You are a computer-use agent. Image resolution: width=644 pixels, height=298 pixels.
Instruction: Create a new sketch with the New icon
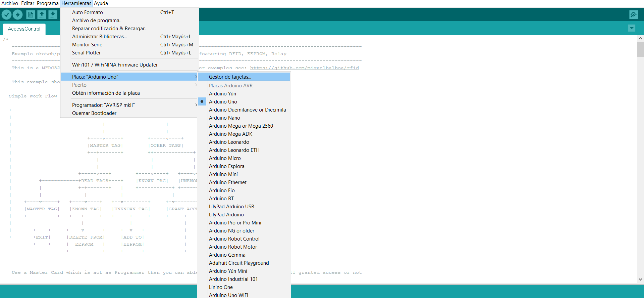click(x=31, y=14)
